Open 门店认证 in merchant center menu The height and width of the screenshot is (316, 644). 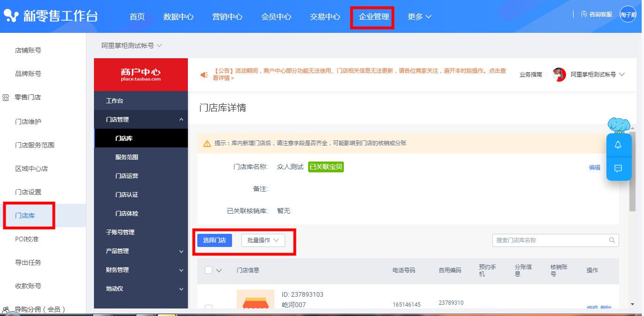tap(141, 195)
